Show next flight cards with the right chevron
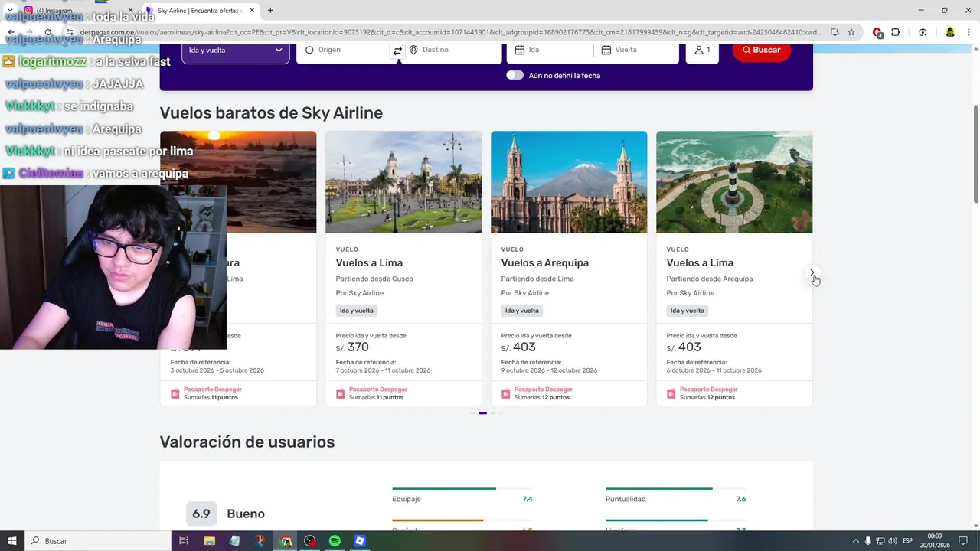This screenshot has width=980, height=551. 812,273
